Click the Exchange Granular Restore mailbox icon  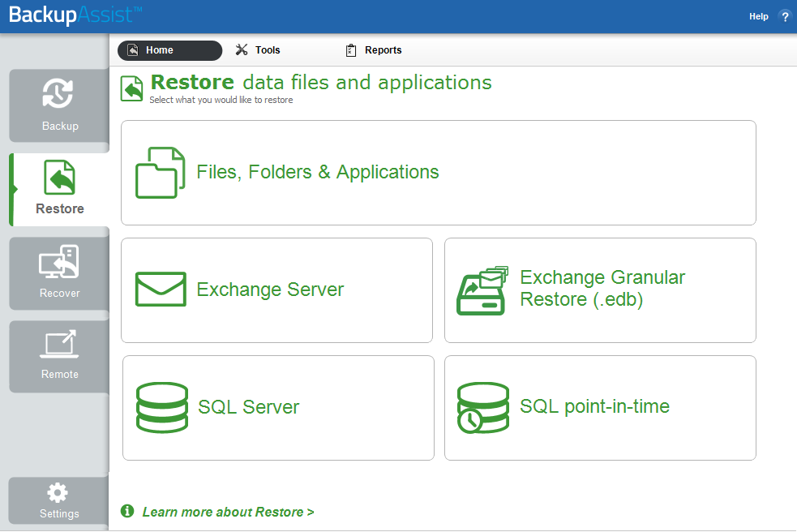tap(482, 290)
